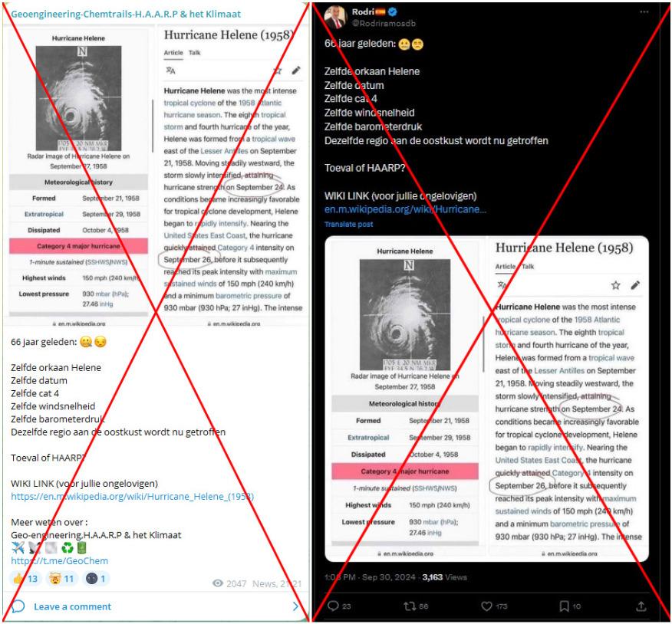Image resolution: width=672 pixels, height=624 pixels.
Task: Bookmark the tweet
Action: (x=564, y=606)
